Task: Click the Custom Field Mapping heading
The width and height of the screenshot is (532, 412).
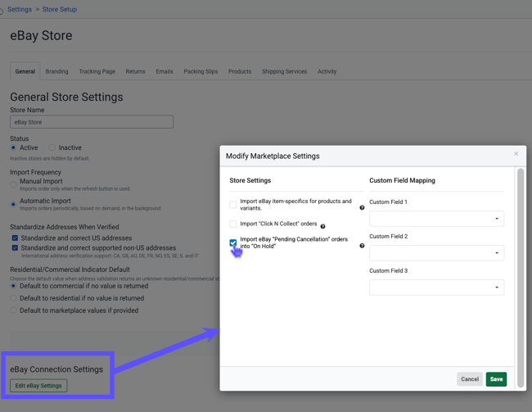Action: [402, 180]
